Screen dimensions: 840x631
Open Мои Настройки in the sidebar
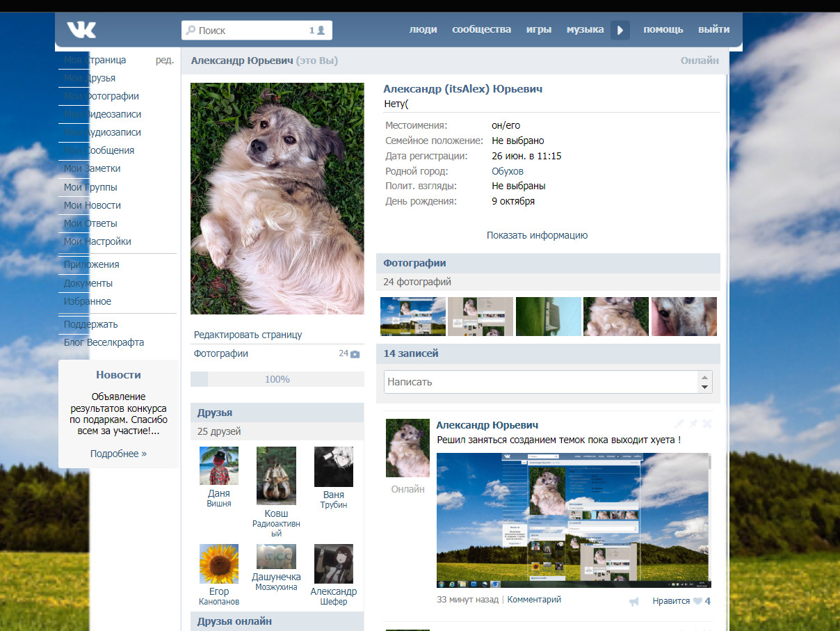point(97,241)
